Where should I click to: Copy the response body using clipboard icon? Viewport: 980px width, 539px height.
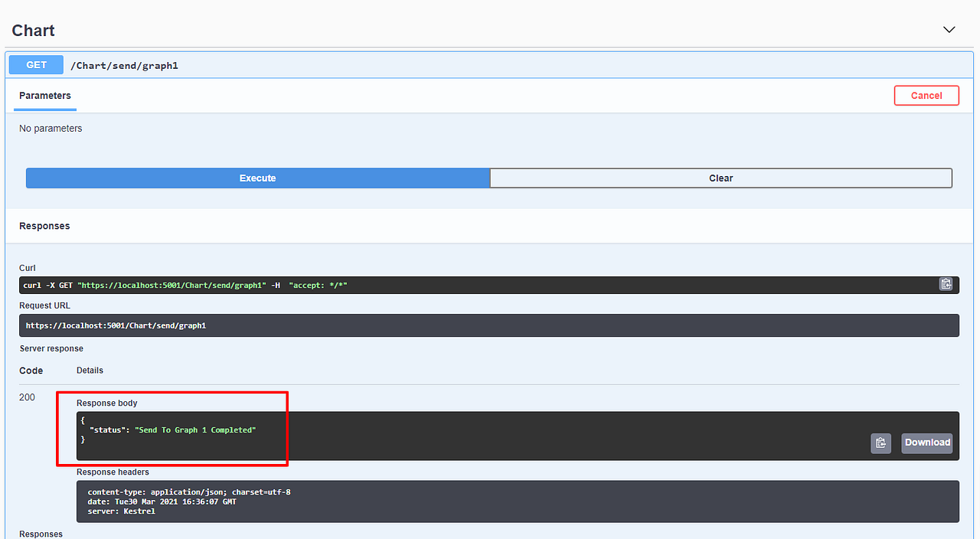tap(880, 443)
